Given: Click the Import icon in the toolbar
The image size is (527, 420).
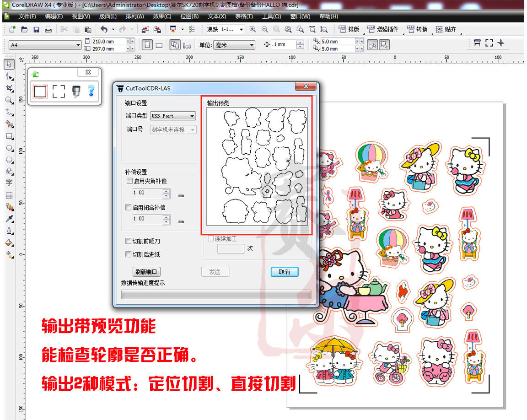Looking at the screenshot, I should (x=145, y=30).
